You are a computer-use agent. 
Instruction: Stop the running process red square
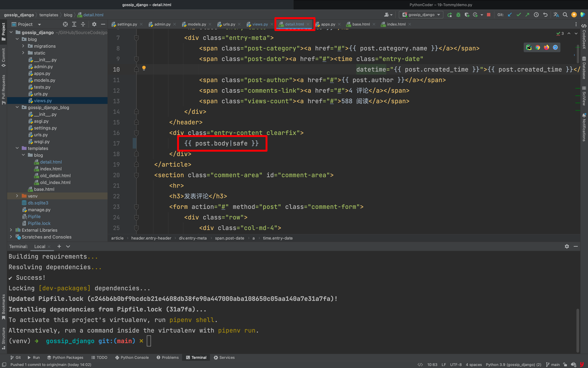click(x=489, y=15)
